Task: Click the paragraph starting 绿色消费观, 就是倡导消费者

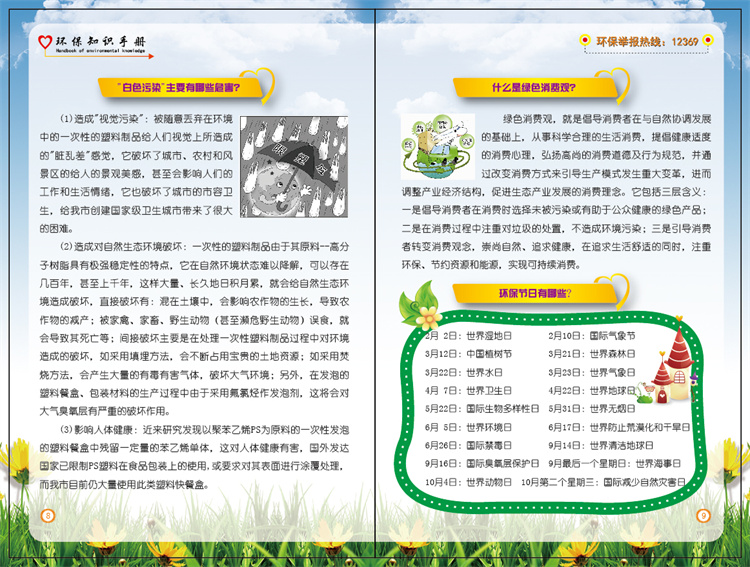Action: (556, 191)
